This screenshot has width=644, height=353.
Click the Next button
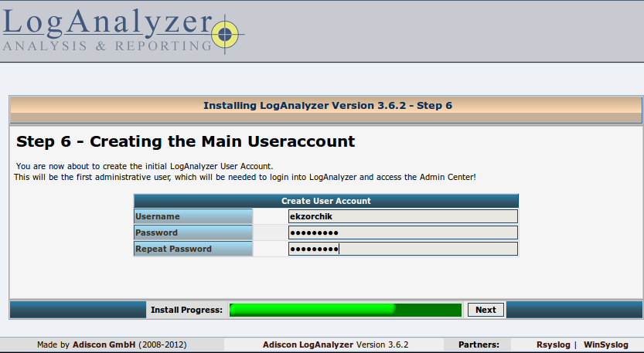coord(486,310)
